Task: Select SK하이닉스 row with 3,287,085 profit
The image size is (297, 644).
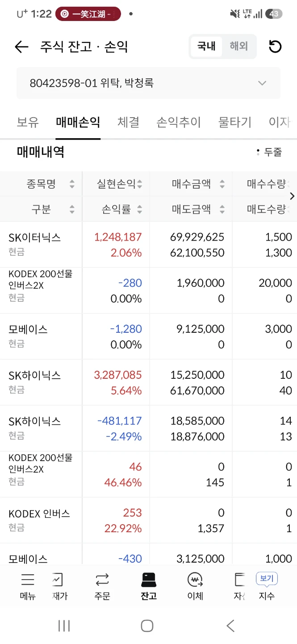Action: 35,375
